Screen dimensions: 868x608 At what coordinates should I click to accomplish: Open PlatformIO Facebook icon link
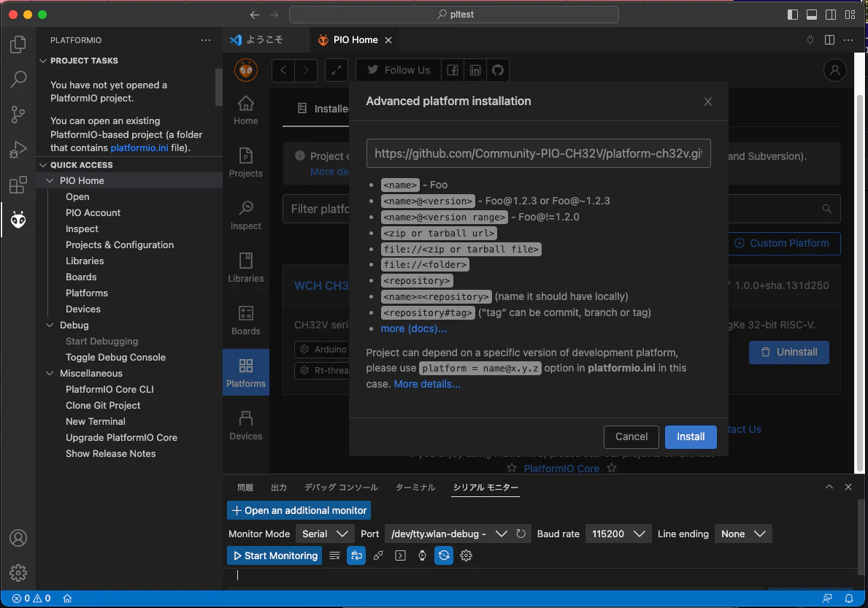(x=453, y=70)
